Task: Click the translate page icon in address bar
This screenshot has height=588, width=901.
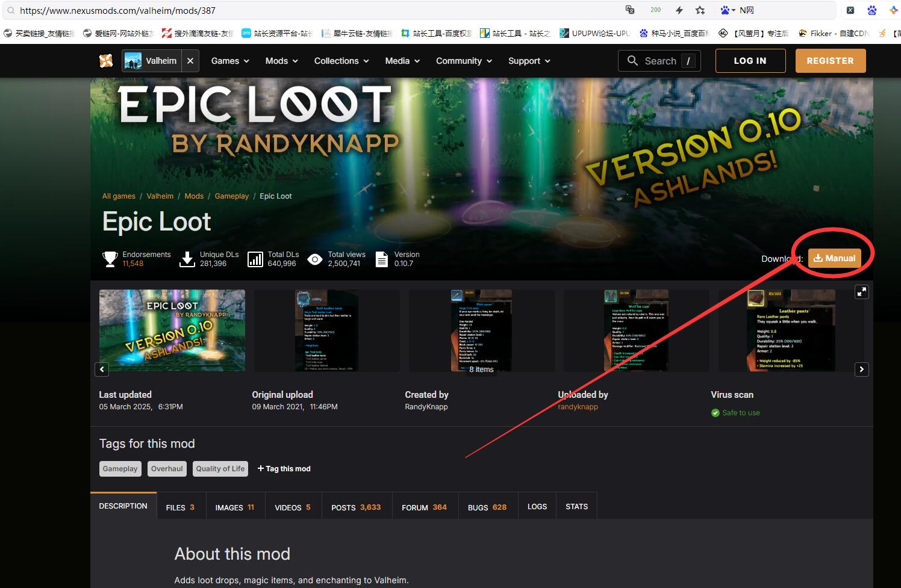Action: [x=630, y=10]
